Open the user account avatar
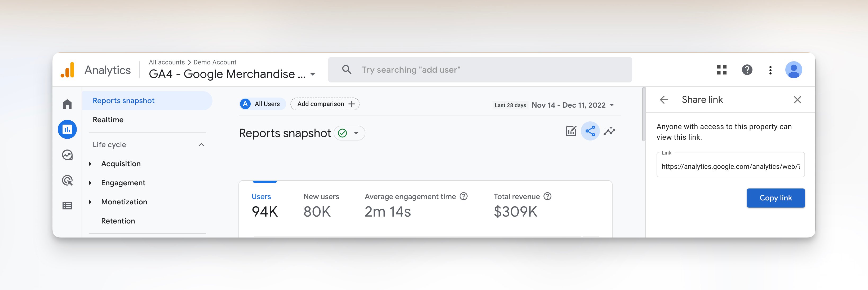This screenshot has width=868, height=290. click(794, 70)
